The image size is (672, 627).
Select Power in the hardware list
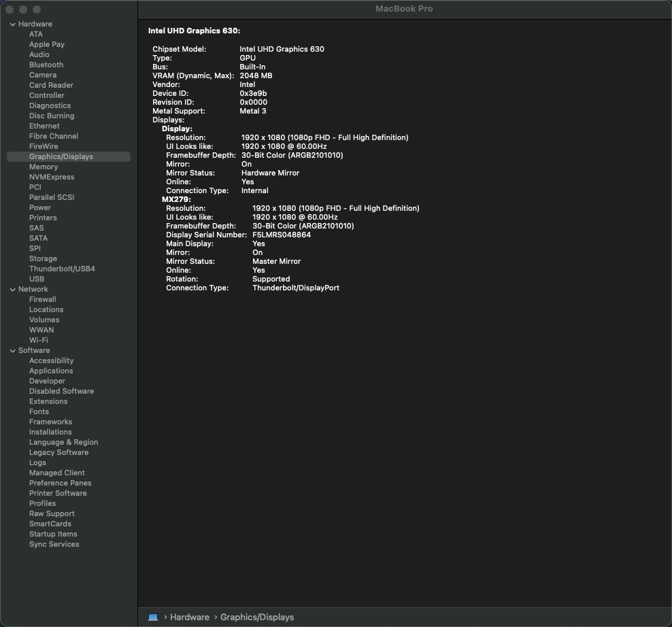[x=40, y=207]
